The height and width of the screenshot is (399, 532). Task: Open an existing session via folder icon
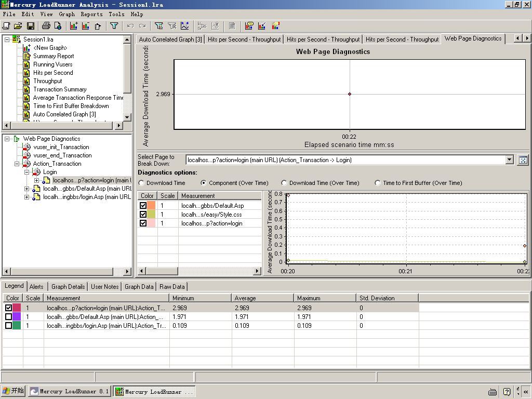click(18, 26)
